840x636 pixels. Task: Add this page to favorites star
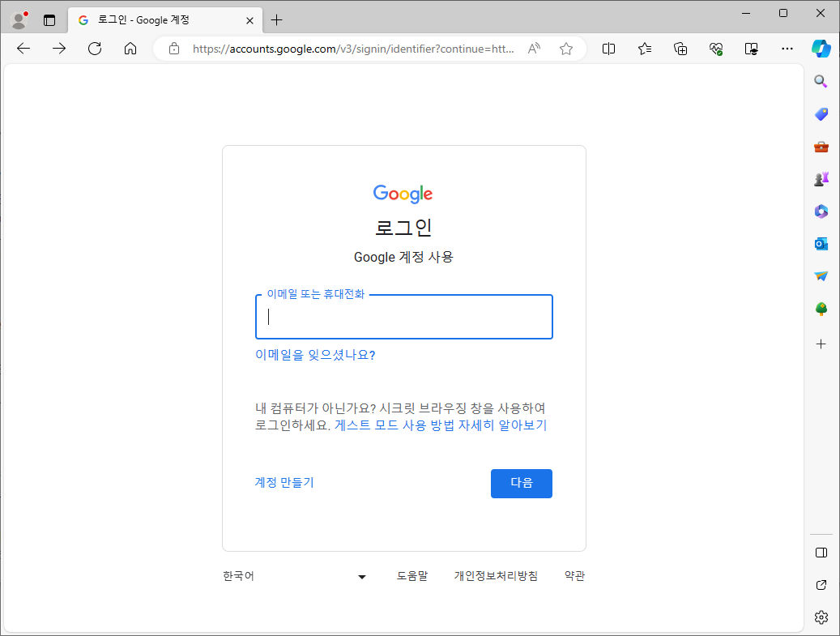click(x=566, y=49)
